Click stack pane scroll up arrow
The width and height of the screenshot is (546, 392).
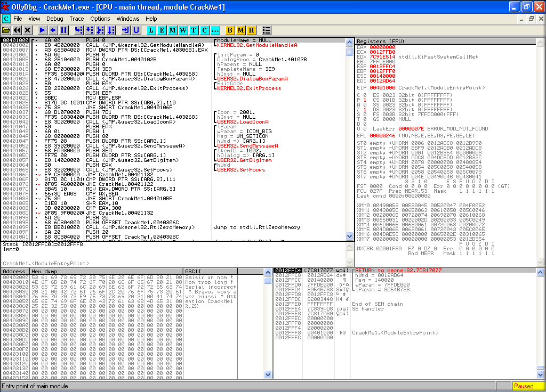(540, 272)
